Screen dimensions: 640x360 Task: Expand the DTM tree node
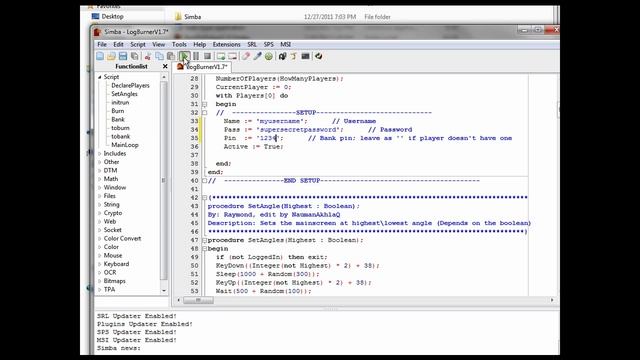pos(100,171)
